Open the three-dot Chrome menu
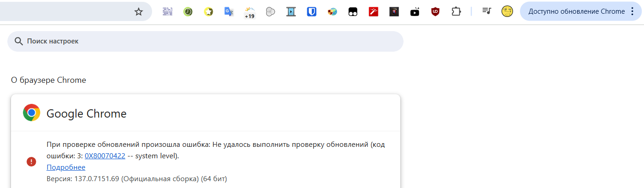Screen dimensions: 644x188 coord(633,11)
